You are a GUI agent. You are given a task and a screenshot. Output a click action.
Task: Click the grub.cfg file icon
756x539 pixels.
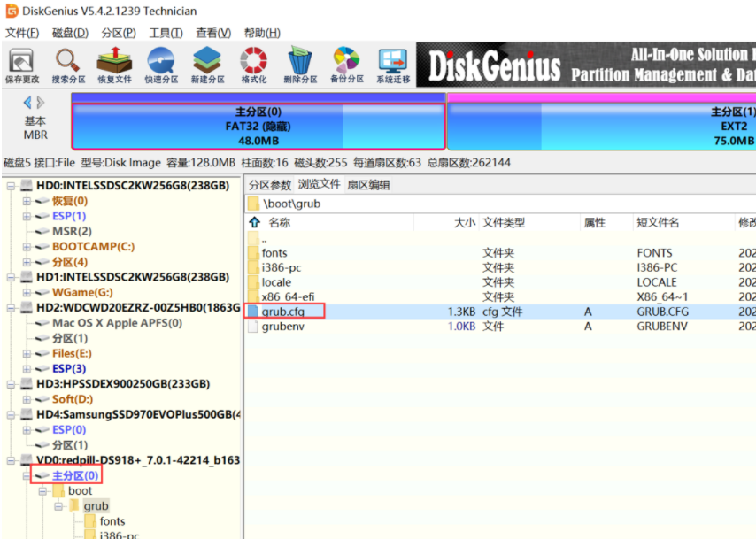[253, 312]
